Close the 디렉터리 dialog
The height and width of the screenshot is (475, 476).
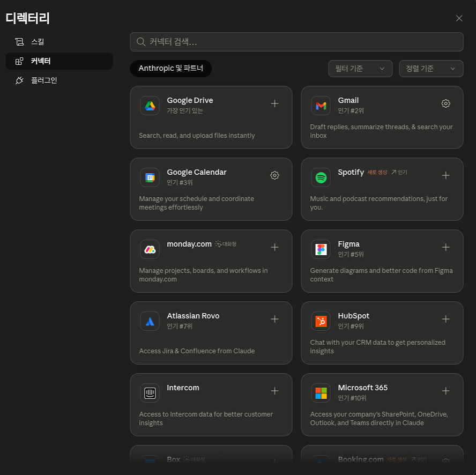459,18
